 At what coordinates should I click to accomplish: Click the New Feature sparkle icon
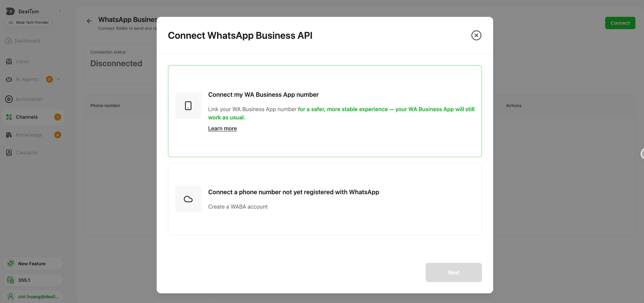click(x=11, y=264)
